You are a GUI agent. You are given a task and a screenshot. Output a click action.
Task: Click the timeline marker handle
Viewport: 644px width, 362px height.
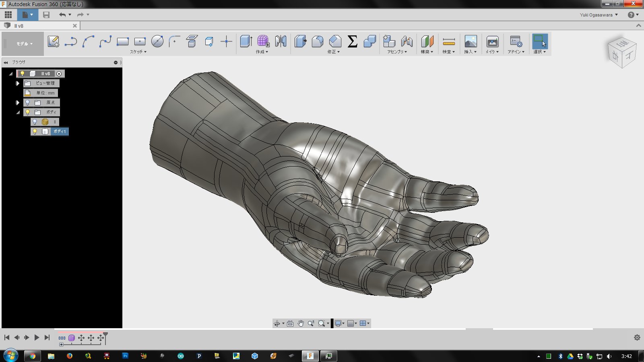tap(105, 335)
